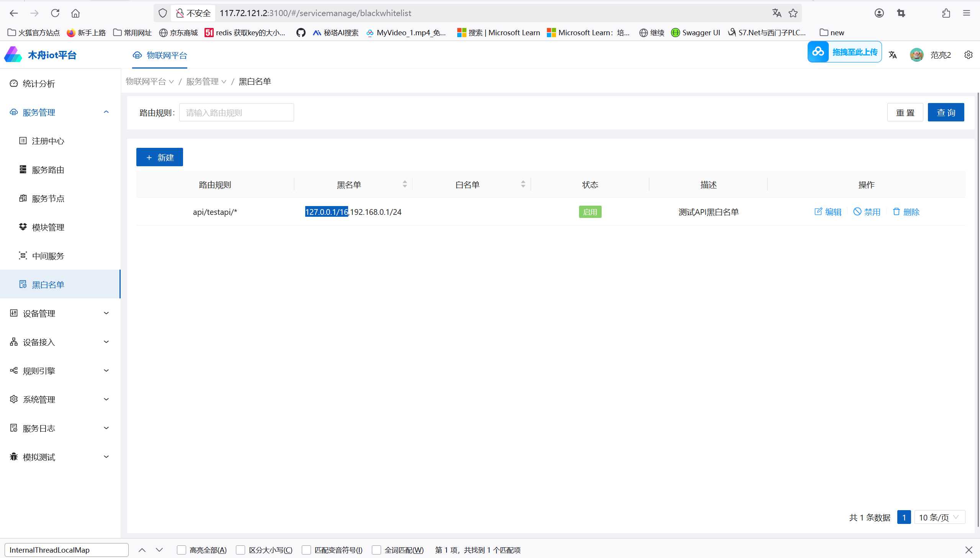Click the edit pencil icon for api/testapi row

pyautogui.click(x=818, y=211)
